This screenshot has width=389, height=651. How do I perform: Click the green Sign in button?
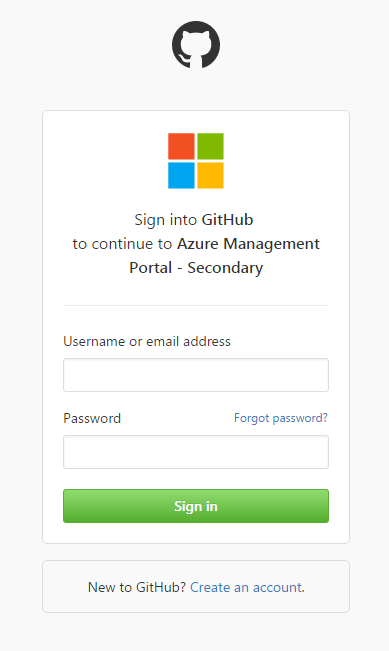(x=196, y=506)
